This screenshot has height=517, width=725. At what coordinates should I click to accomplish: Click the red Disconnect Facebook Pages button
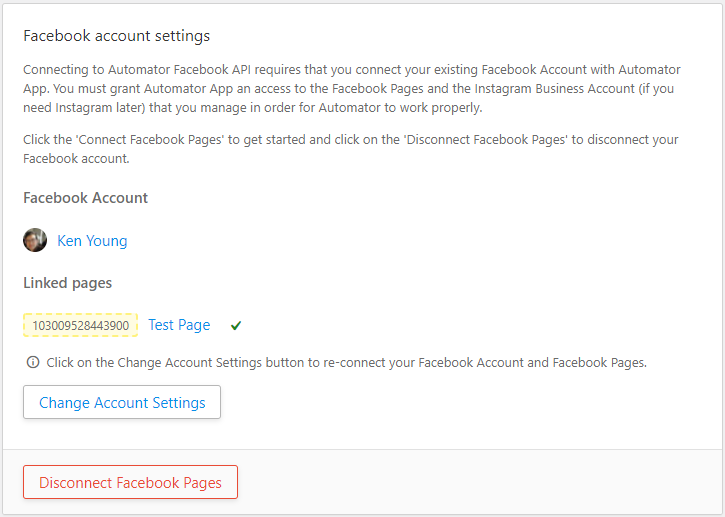click(130, 482)
